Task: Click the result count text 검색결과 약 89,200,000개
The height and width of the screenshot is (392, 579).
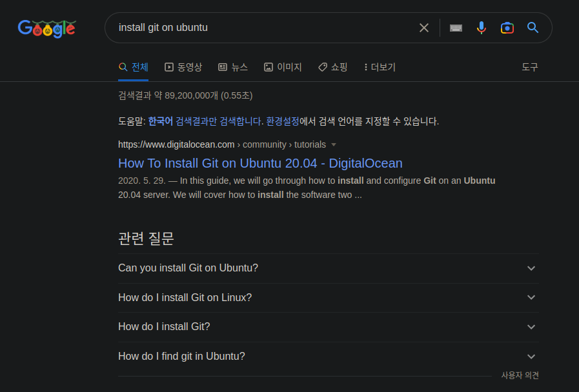Action: tap(185, 95)
